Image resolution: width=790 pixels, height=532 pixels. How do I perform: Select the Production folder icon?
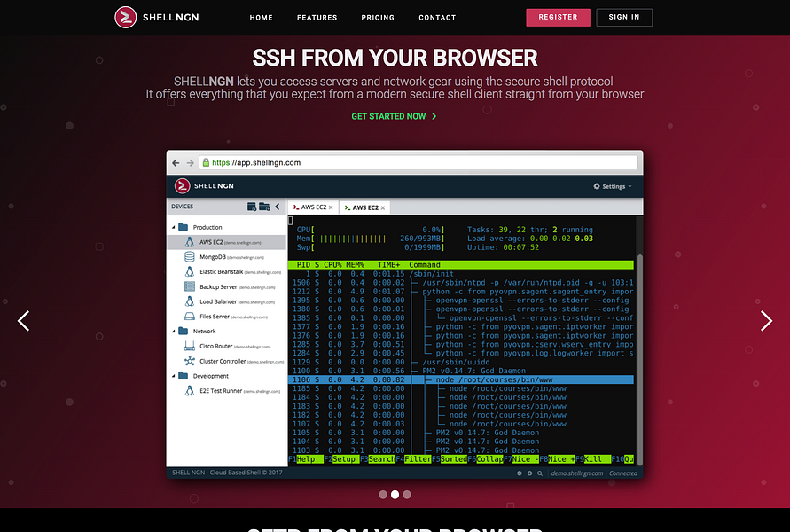pos(184,227)
